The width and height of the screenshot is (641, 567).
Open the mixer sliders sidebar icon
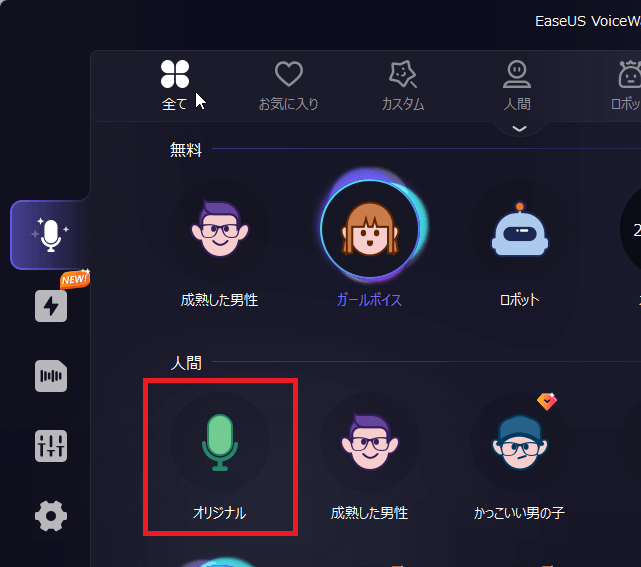pyautogui.click(x=51, y=446)
